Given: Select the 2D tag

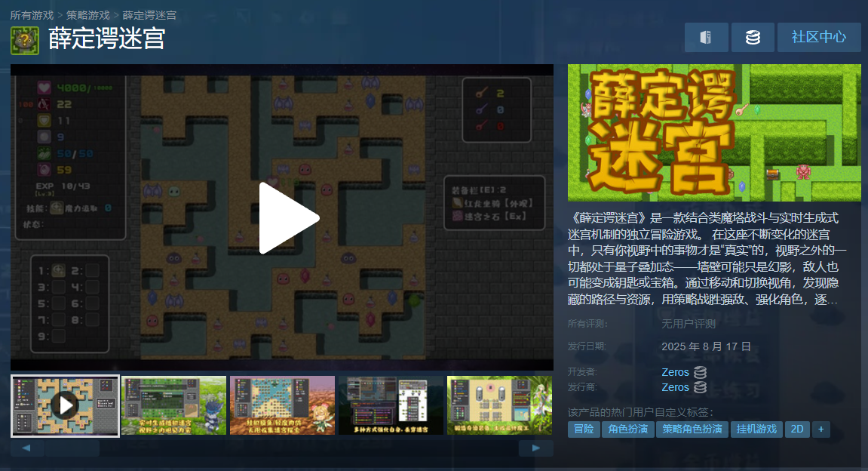Looking at the screenshot, I should pos(797,429).
